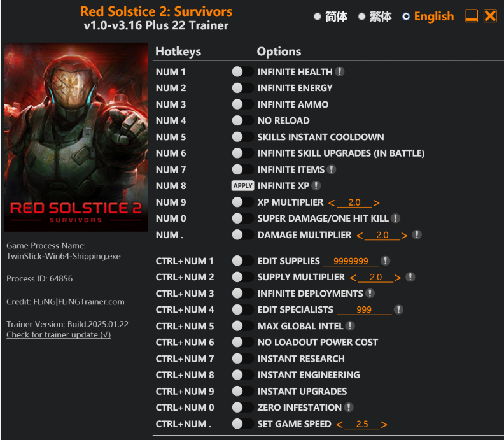Click the info icon beside Infinite Health

click(340, 72)
